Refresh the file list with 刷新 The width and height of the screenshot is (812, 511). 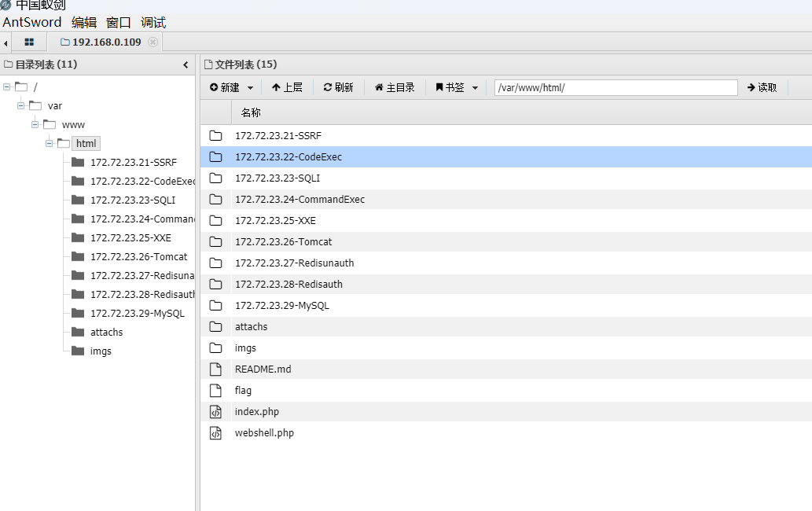pyautogui.click(x=339, y=87)
